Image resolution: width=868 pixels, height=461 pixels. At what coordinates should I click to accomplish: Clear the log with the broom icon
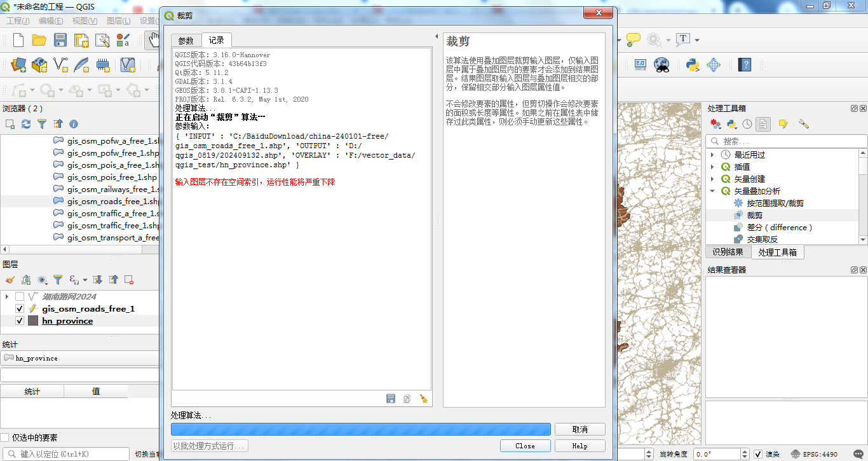(x=424, y=399)
